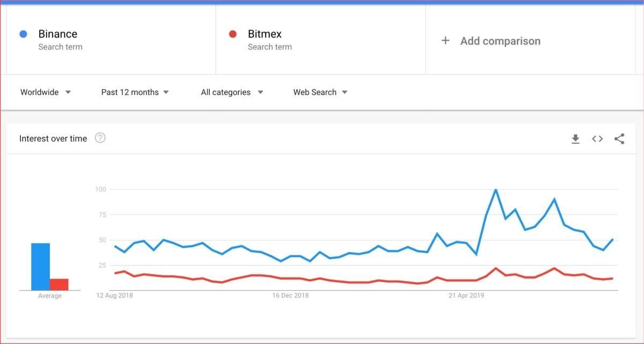Edit the Binance search term
The height and width of the screenshot is (344, 644).
click(x=58, y=34)
